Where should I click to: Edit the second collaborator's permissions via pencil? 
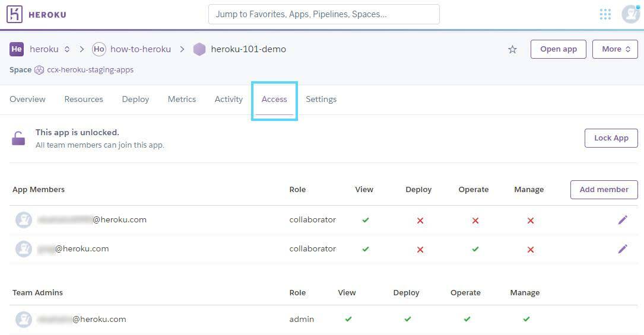[623, 249]
